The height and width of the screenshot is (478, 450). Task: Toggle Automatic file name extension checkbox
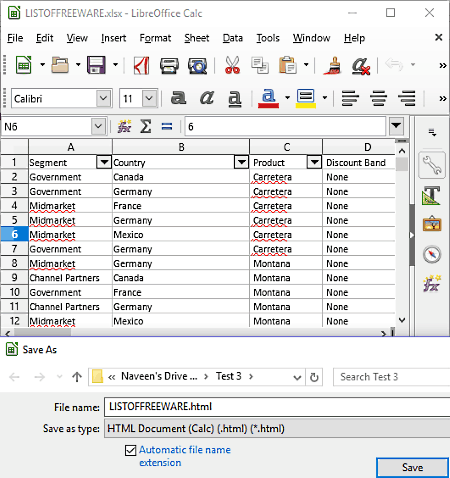(130, 450)
